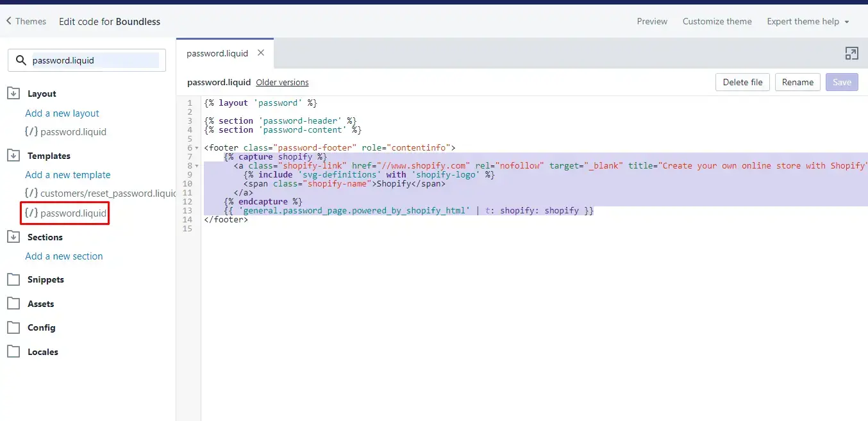View Older versions of file
The image size is (868, 421).
click(x=282, y=83)
